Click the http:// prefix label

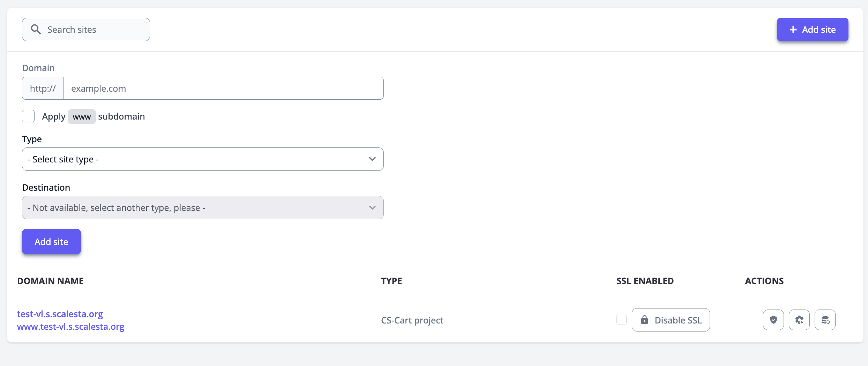pyautogui.click(x=43, y=88)
